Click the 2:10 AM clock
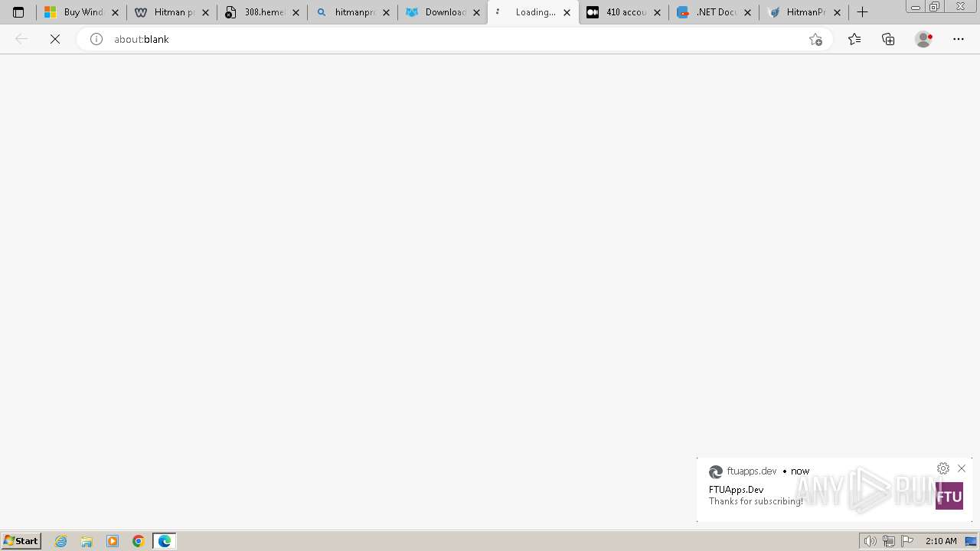 coord(941,541)
